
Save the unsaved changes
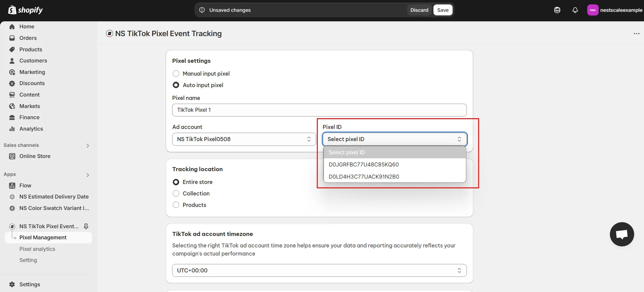click(443, 10)
